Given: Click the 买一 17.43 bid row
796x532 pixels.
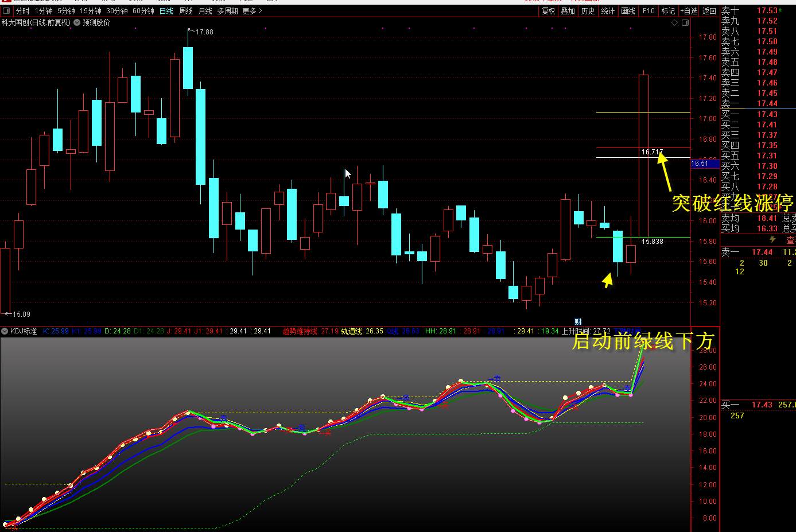Looking at the screenshot, I should click(758, 114).
